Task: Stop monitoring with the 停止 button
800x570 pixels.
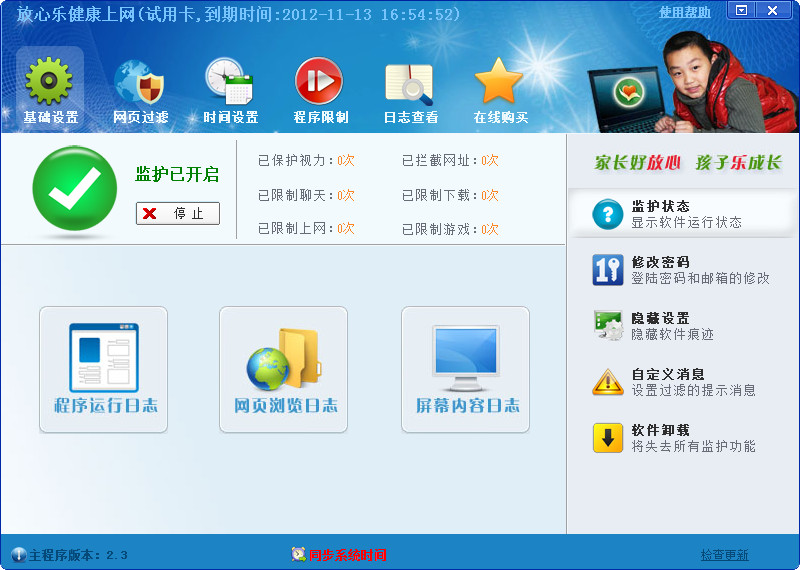Action: pyautogui.click(x=178, y=213)
